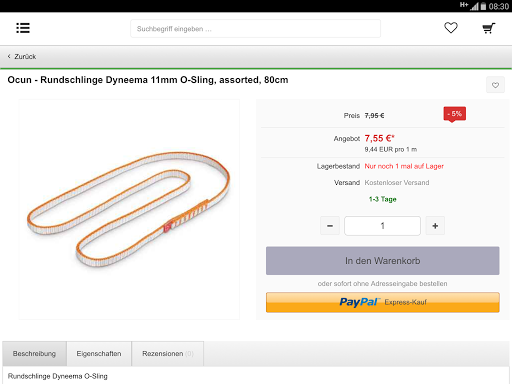
Task: Click the Suchbegriff eingeben search field
Action: click(255, 29)
